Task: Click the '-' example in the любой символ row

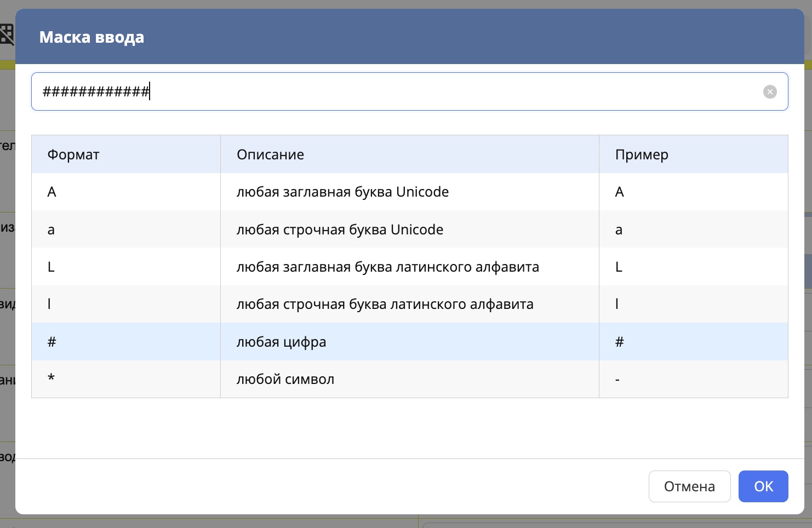Action: coord(617,379)
